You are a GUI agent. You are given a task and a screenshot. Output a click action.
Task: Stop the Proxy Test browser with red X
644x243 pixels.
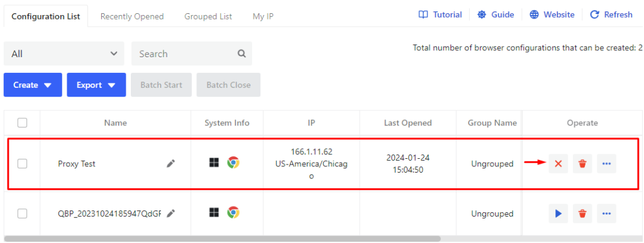coord(558,163)
